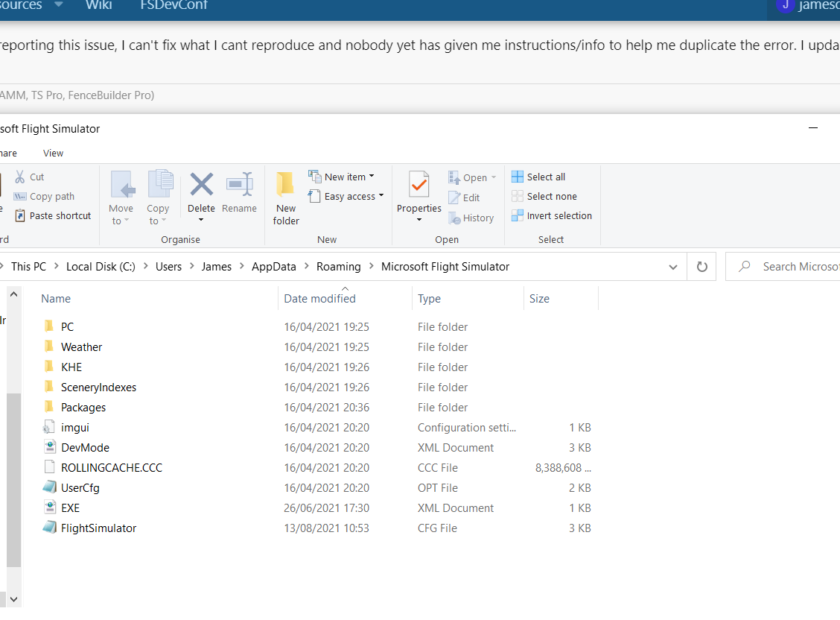Viewport: 840px width, 620px height.
Task: Click Invert selection in the ribbon
Action: [x=552, y=216]
